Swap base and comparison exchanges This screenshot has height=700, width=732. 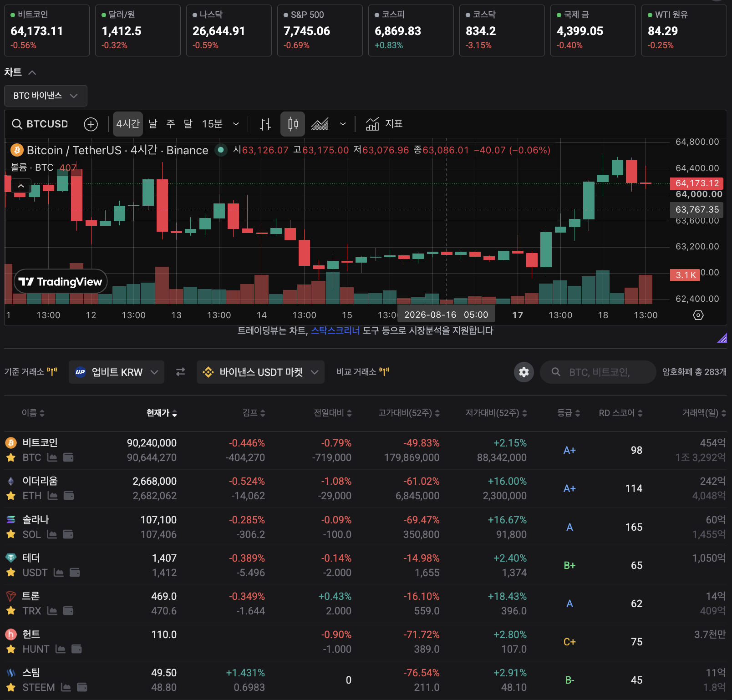(181, 372)
